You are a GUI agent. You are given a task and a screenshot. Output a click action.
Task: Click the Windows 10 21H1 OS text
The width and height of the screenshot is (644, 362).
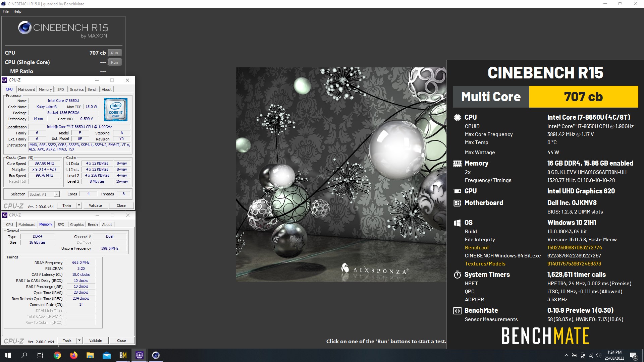[572, 223]
